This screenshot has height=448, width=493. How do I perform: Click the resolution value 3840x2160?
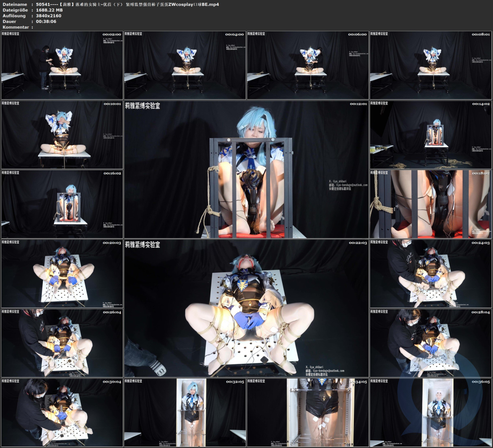49,16
